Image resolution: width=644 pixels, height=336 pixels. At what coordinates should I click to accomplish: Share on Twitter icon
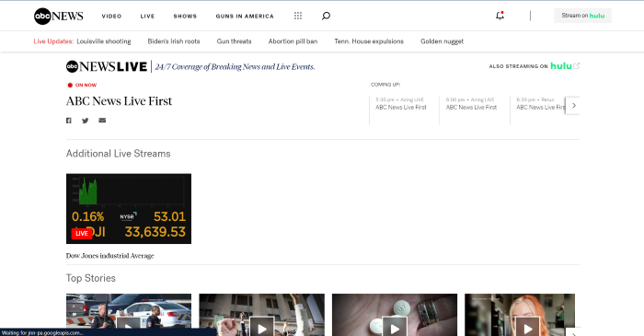tap(85, 121)
